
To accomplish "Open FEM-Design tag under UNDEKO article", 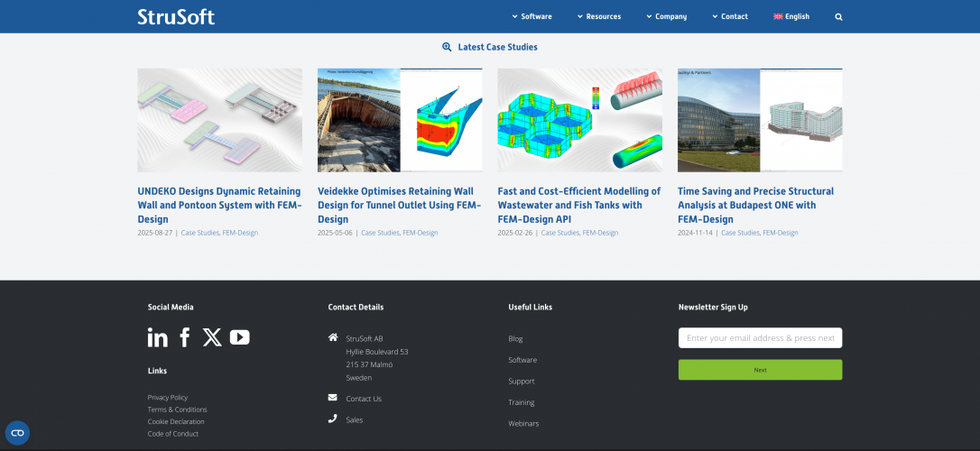I will point(240,233).
